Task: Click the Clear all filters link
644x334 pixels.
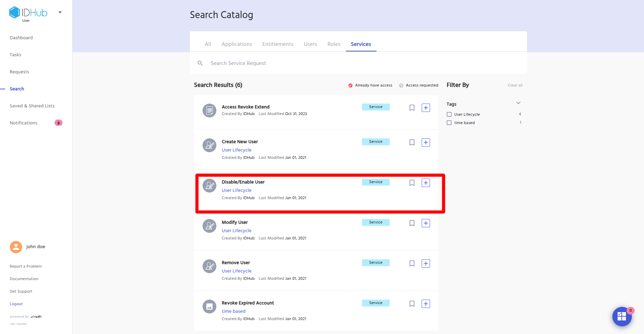Action: [515, 85]
